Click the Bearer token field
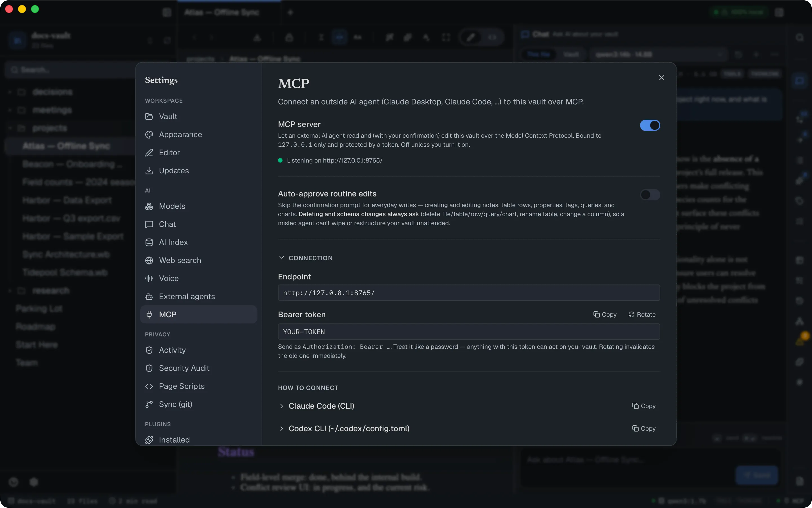Screen dimensions: 812x508 [469, 332]
